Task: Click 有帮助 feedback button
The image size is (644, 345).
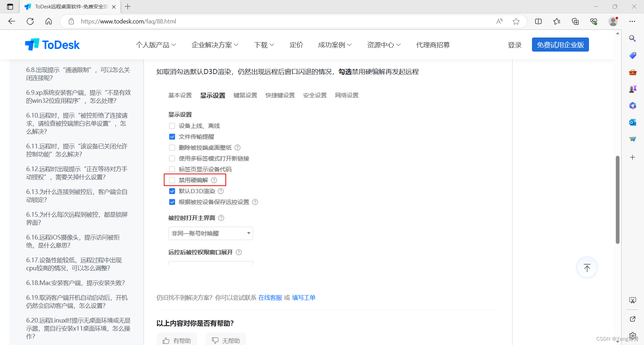Action: pyautogui.click(x=177, y=340)
